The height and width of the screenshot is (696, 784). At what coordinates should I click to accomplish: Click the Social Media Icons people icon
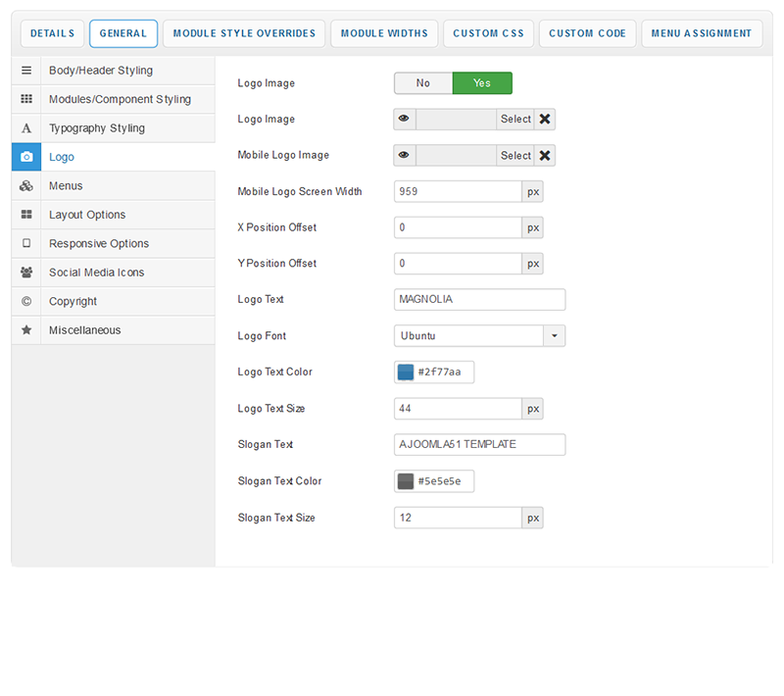click(26, 273)
